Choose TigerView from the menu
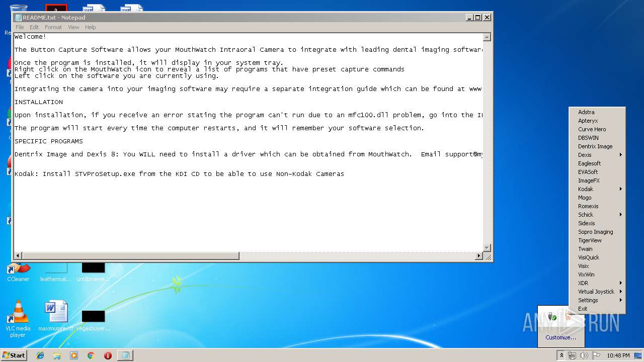 597,240
